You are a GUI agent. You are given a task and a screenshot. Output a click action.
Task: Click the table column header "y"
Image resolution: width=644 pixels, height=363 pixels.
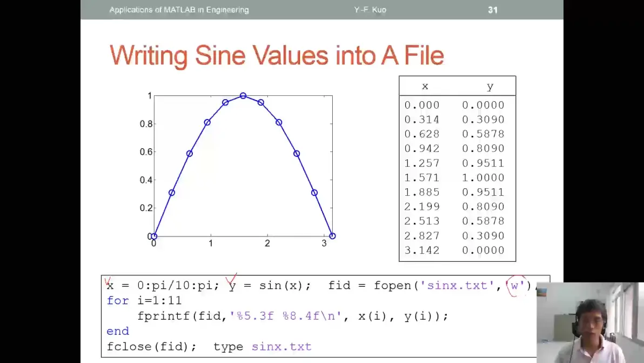click(x=490, y=87)
